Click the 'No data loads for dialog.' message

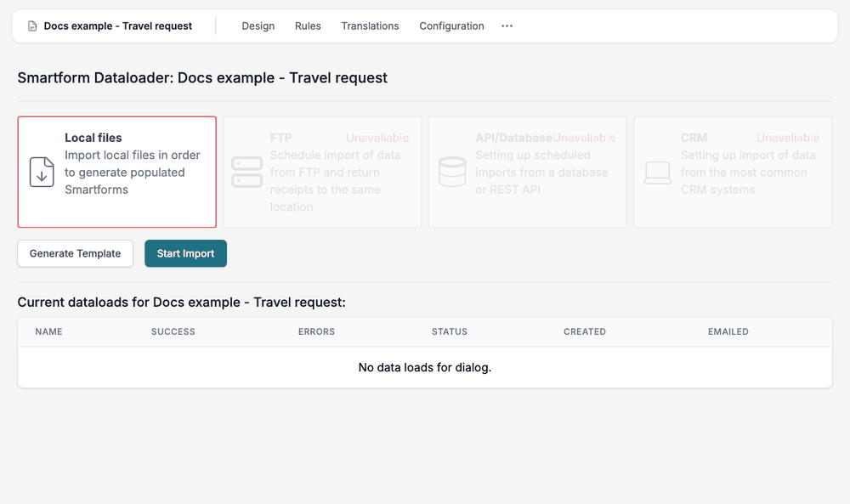pyautogui.click(x=425, y=367)
